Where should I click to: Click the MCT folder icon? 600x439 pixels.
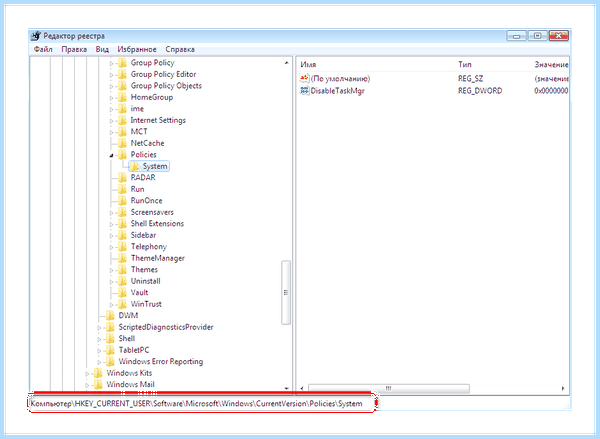[x=122, y=132]
